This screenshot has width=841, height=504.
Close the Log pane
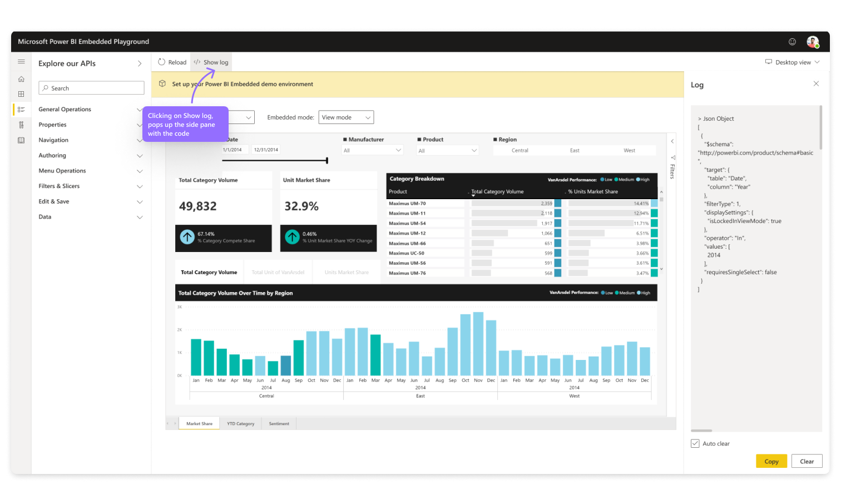click(816, 83)
